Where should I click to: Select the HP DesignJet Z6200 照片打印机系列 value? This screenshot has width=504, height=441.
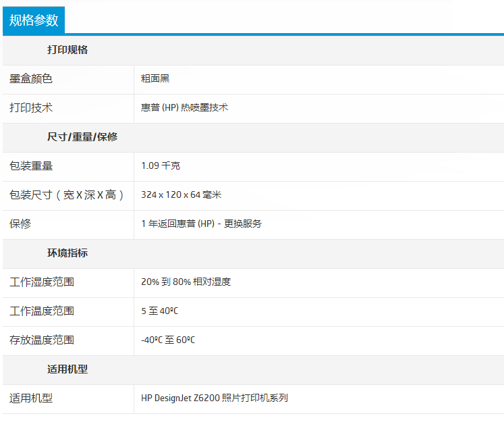pyautogui.click(x=215, y=398)
